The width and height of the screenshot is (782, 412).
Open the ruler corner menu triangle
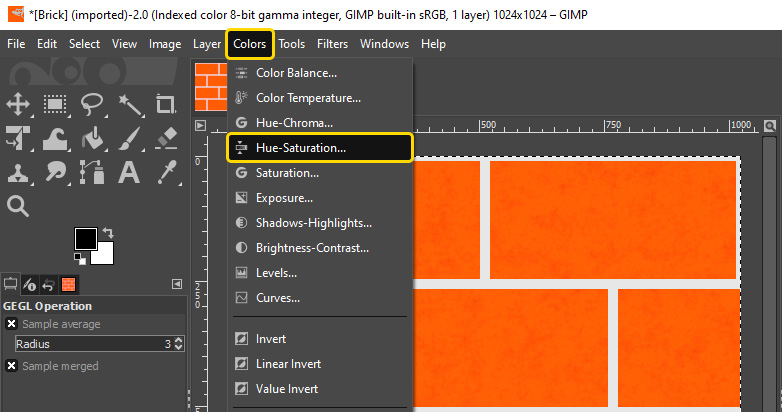(x=200, y=126)
